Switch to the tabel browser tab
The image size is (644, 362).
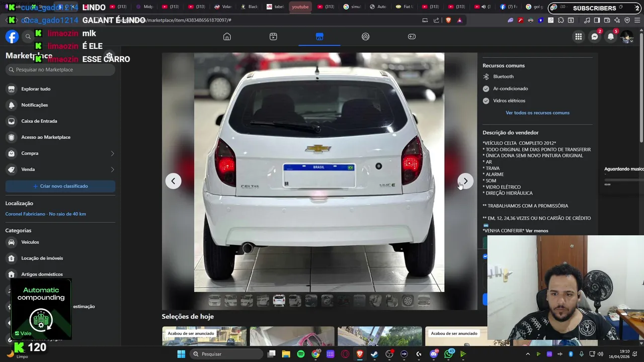point(276,7)
